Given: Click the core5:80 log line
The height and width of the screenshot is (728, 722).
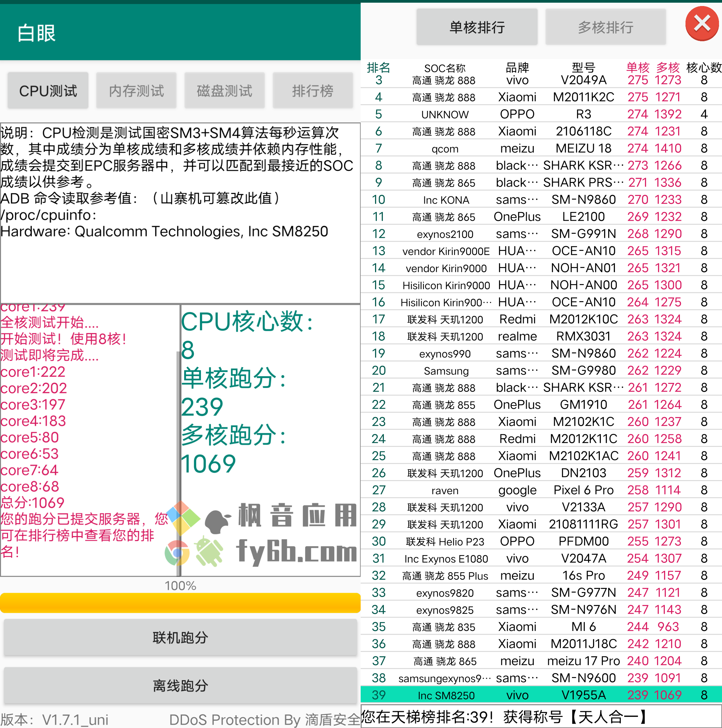Looking at the screenshot, I should 30,438.
